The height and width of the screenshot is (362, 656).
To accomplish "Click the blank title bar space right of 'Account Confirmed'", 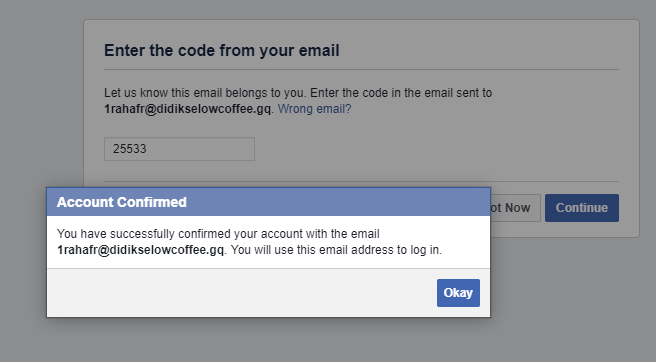I will [x=338, y=202].
